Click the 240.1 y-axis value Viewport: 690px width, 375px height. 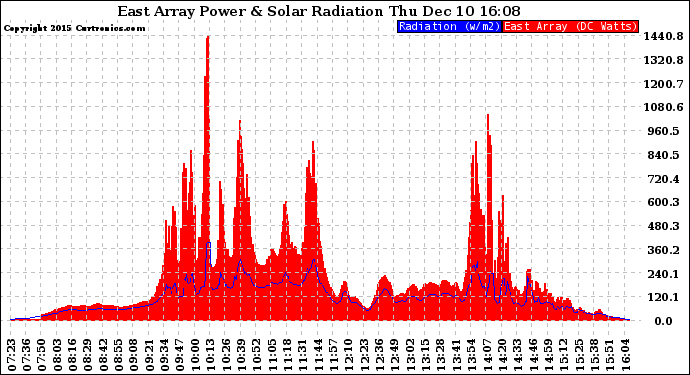pos(663,274)
